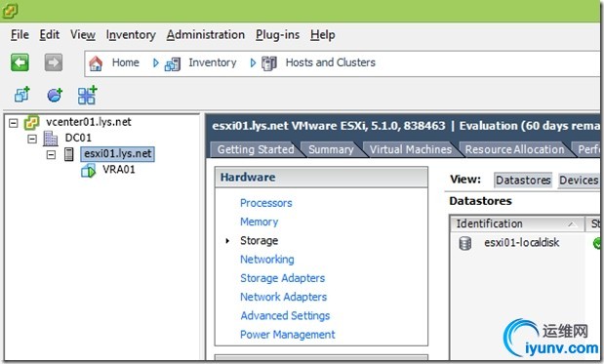Open the Storage Adapters link
Image resolution: width=604 pixels, height=364 pixels.
[282, 278]
